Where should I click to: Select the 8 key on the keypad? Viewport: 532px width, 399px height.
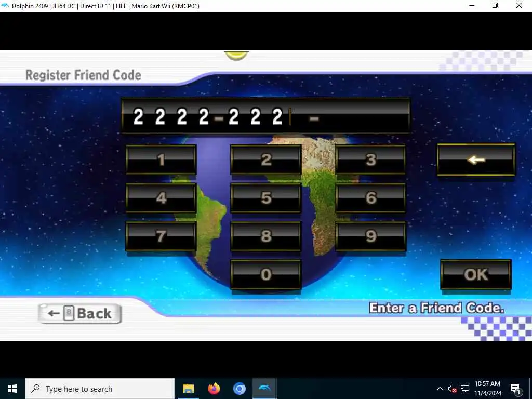pos(266,236)
